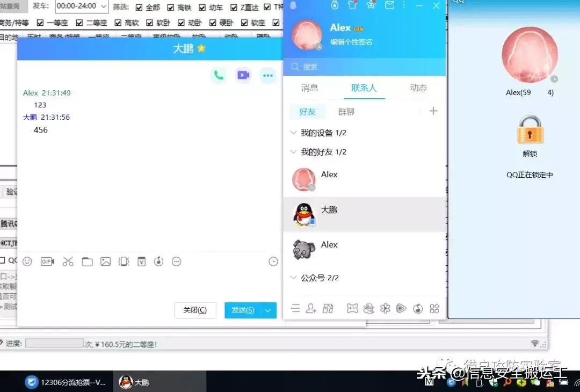The width and height of the screenshot is (580, 392).
Task: Open the QQ main menu hamburger icon
Action: coord(294,308)
